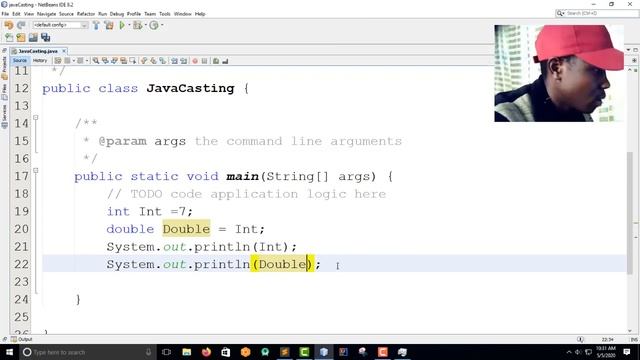Open the Services side panel tab

(x=4, y=116)
